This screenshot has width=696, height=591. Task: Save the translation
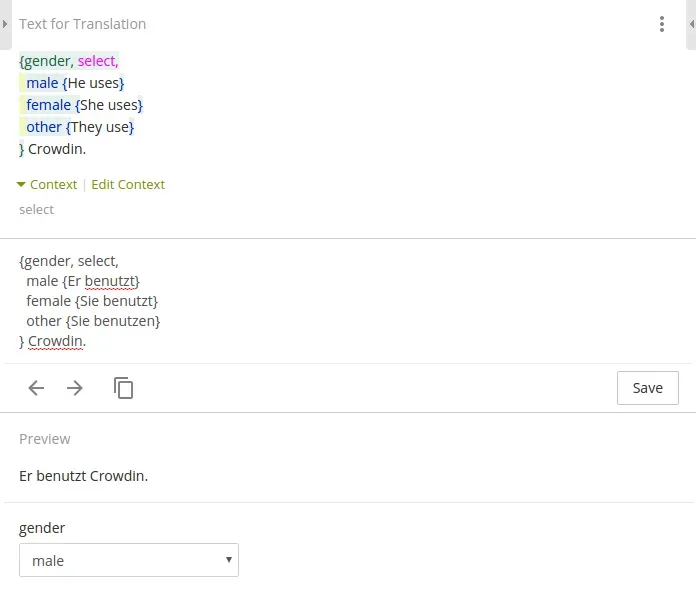coord(647,388)
